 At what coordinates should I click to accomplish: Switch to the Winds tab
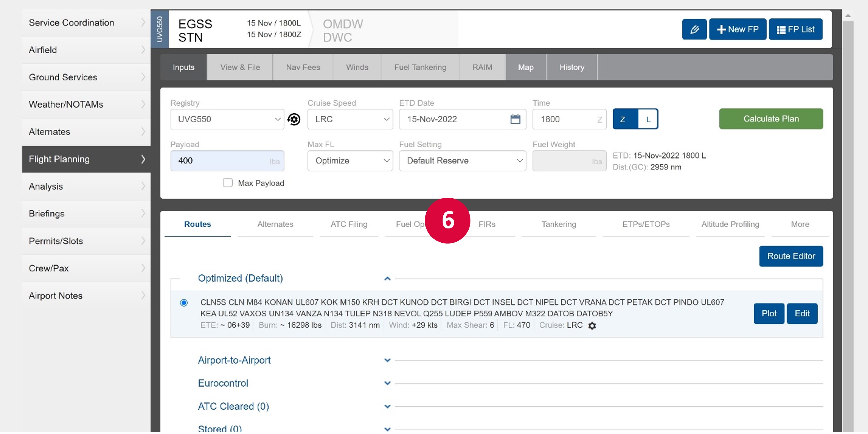(x=357, y=66)
